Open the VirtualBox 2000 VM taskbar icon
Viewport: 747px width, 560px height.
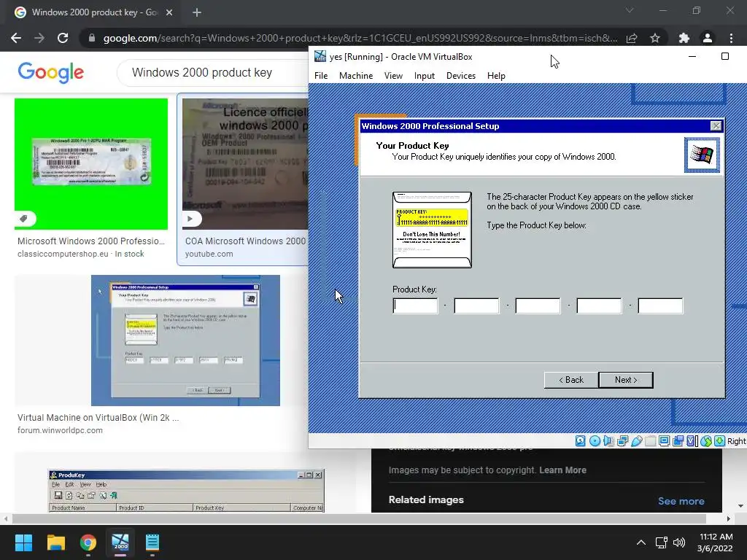120,542
